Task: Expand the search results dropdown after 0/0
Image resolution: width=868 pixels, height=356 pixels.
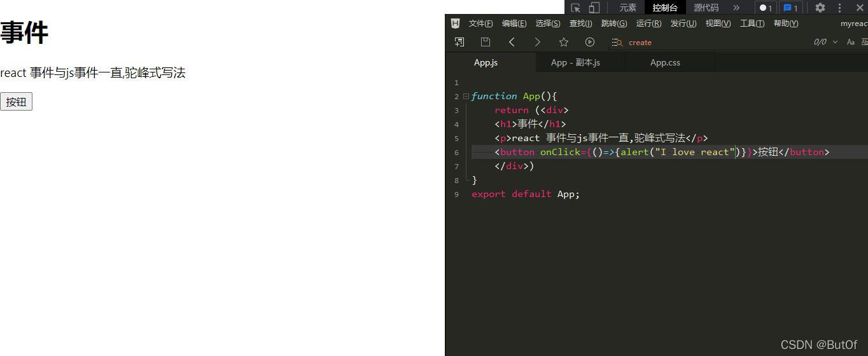Action: (x=835, y=42)
